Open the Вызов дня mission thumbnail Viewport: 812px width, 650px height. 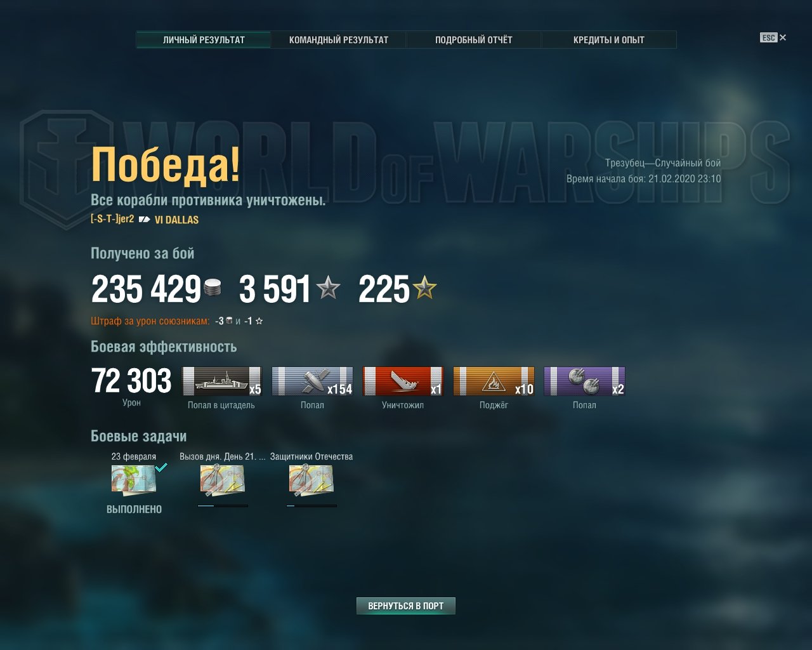pos(222,481)
